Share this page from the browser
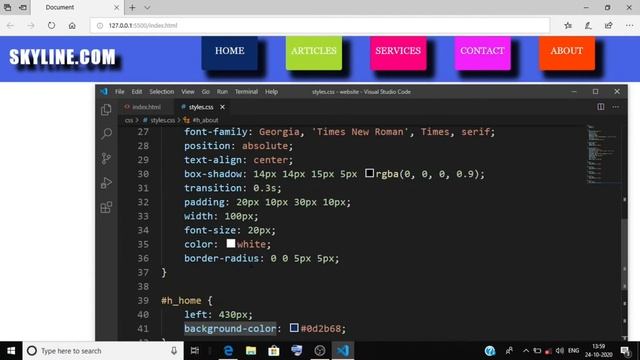Viewport: 640px width, 360px height. 609,25
